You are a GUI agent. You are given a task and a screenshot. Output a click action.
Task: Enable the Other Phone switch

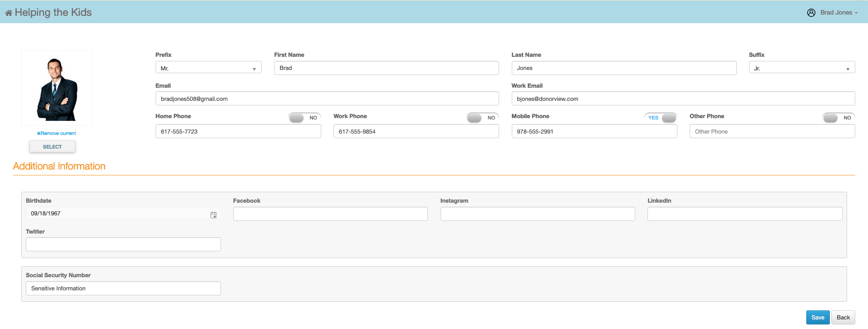(839, 118)
